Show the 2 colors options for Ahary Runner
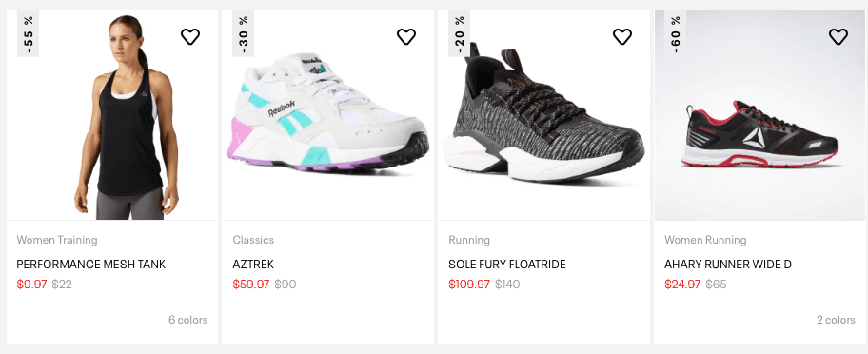Image resolution: width=868 pixels, height=354 pixels. tap(836, 320)
